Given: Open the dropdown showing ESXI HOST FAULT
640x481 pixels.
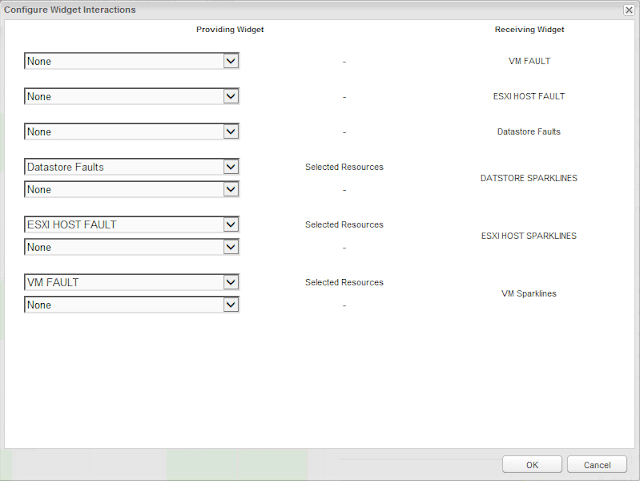Looking at the screenshot, I should (131, 225).
